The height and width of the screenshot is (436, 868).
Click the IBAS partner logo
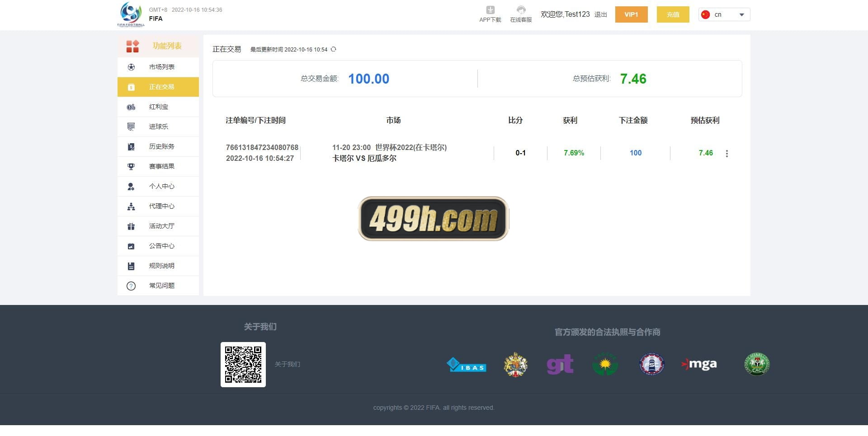[466, 365]
